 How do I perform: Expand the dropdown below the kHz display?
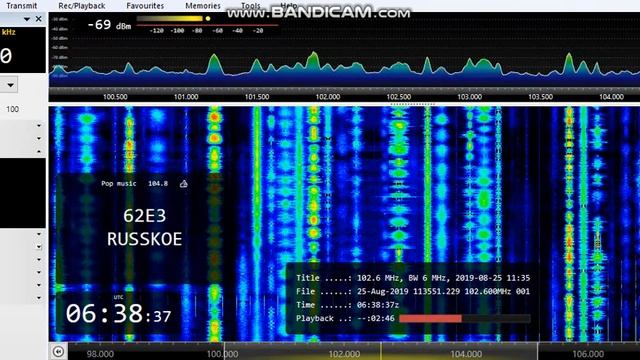[x=10, y=85]
